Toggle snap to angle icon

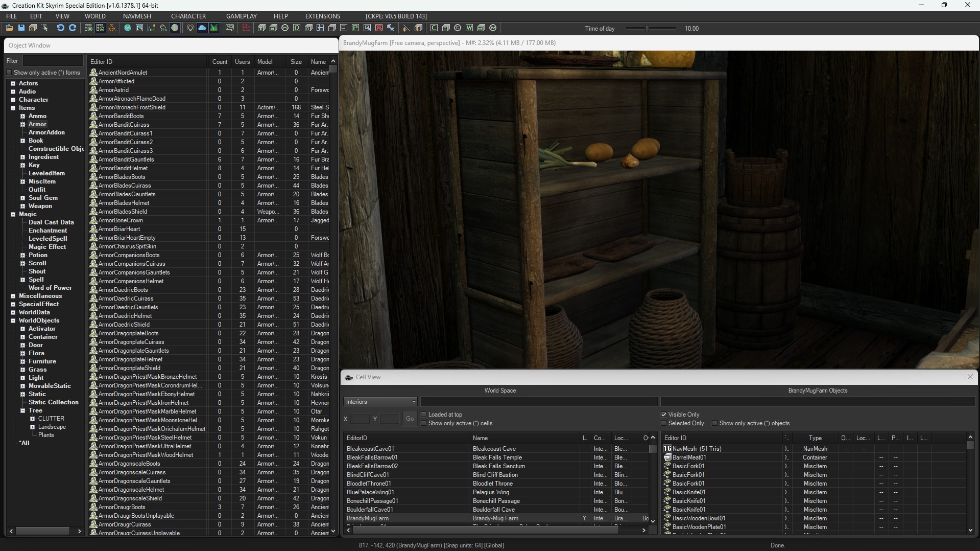click(x=100, y=28)
